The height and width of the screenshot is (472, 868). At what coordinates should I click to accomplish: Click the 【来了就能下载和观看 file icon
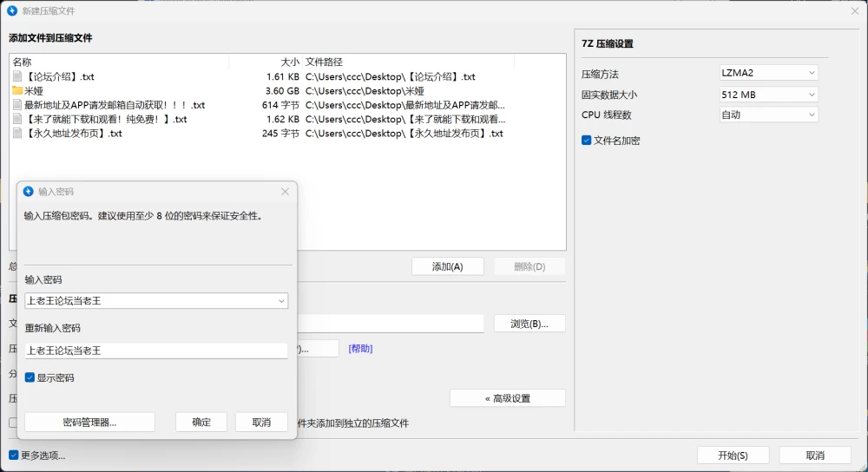point(17,119)
